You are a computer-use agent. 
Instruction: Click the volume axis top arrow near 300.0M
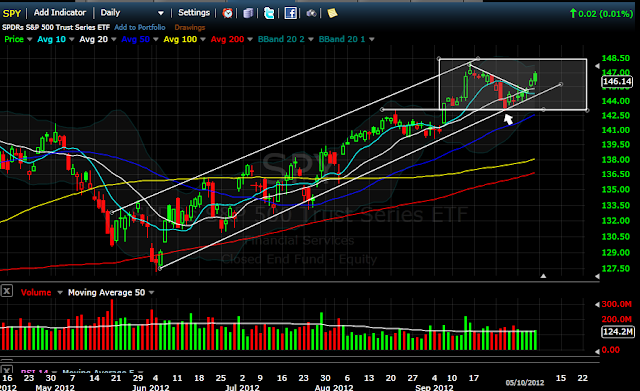597,304
